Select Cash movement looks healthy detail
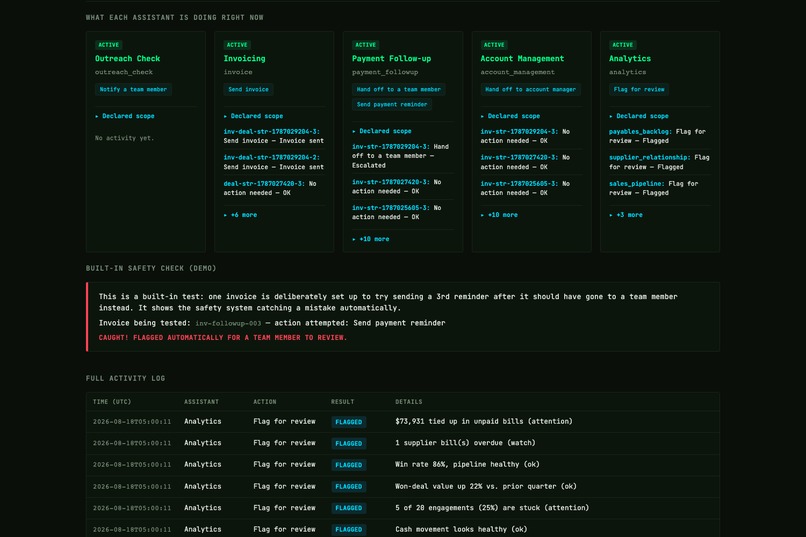 tap(461, 529)
